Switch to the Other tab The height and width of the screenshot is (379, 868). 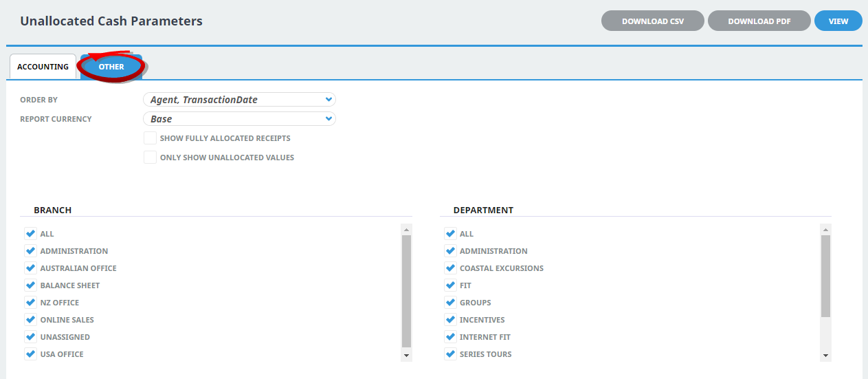[111, 67]
